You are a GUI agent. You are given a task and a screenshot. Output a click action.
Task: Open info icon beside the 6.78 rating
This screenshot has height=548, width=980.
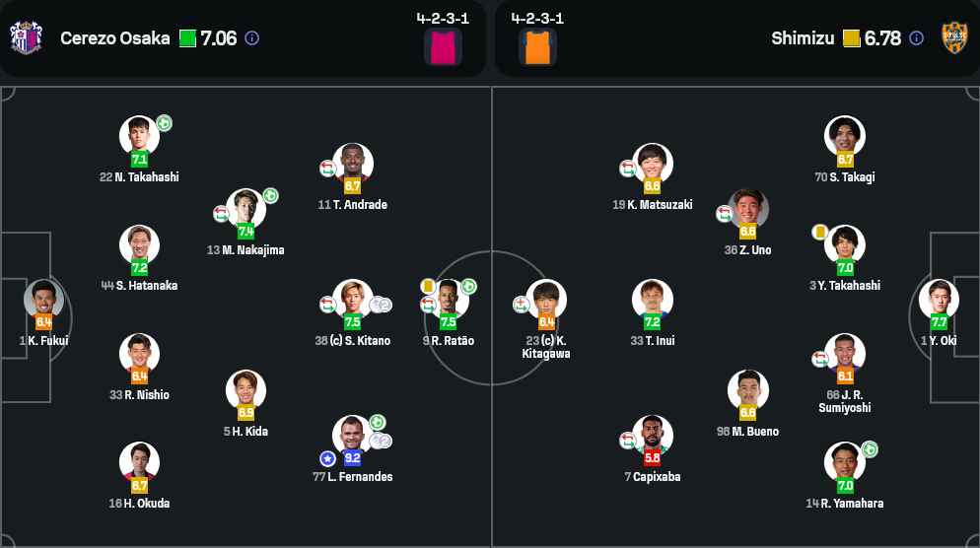pyautogui.click(x=916, y=38)
